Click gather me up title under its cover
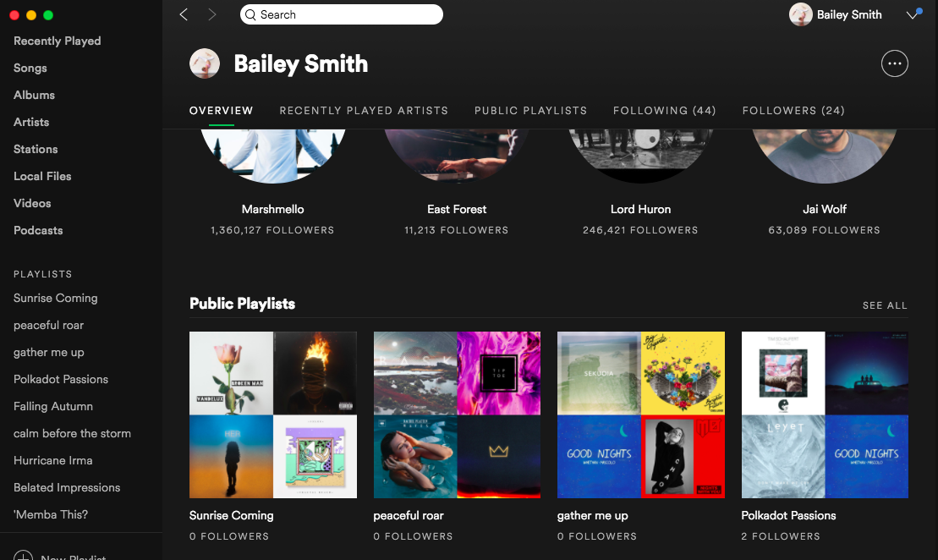Image resolution: width=938 pixels, height=560 pixels. point(593,516)
